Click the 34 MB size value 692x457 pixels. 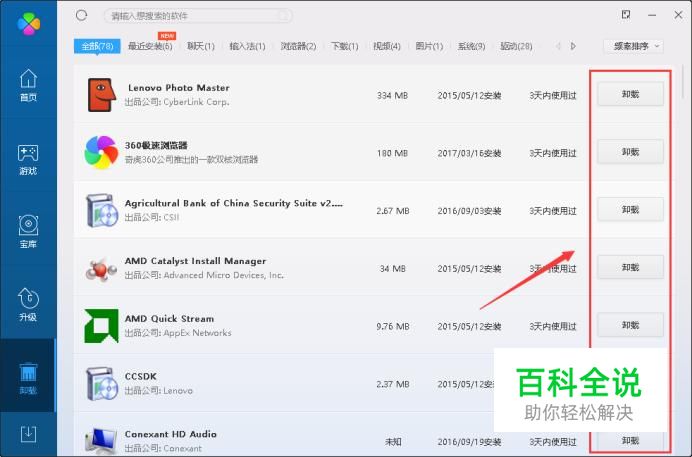pyautogui.click(x=392, y=269)
